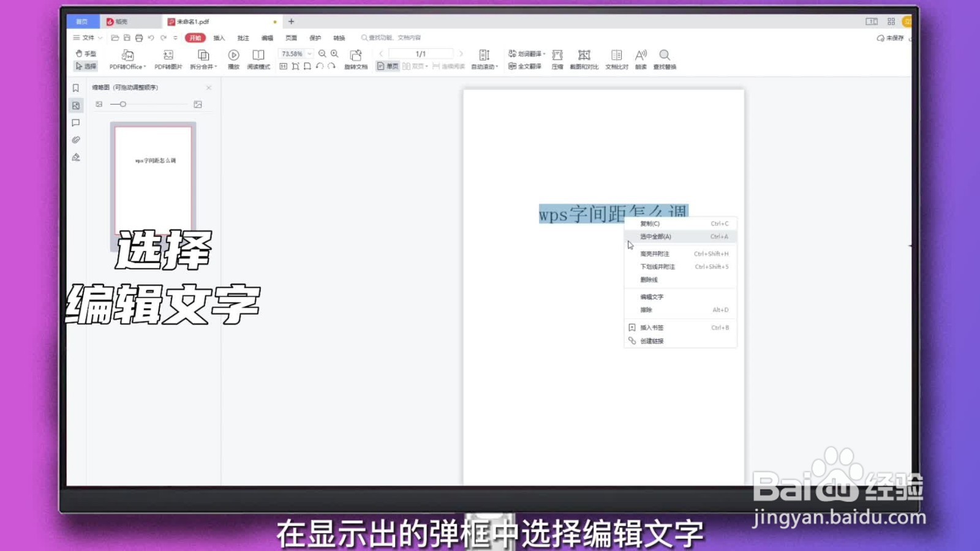
Task: Switch to the 批注 ribbon tab
Action: pyautogui.click(x=243, y=37)
